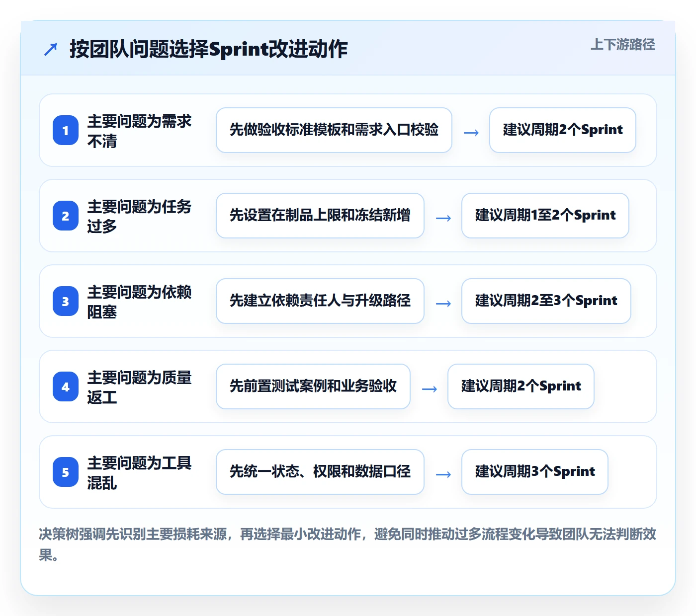
Task: Click the 上下游路径 label in the header
Action: 623,44
